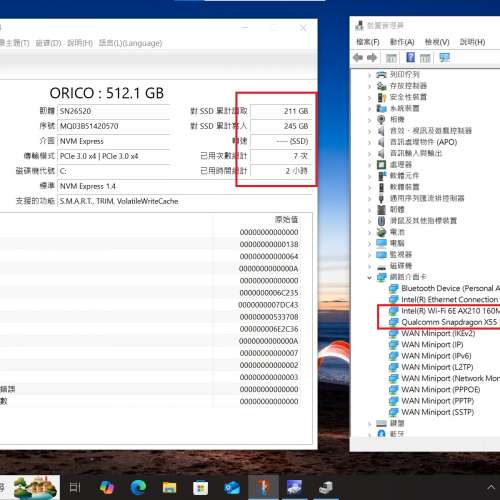Select WAN Miniport (IKEv2)
This screenshot has width=500, height=500.
pyautogui.click(x=438, y=333)
